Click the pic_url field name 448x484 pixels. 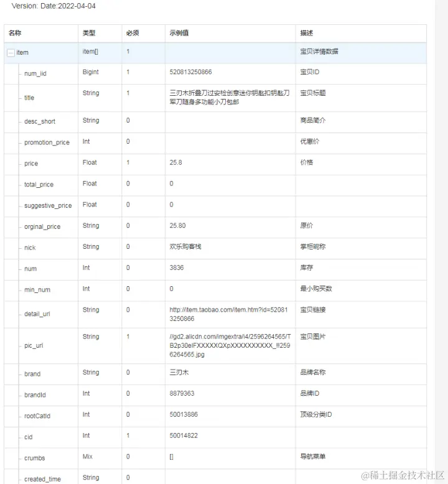click(34, 345)
